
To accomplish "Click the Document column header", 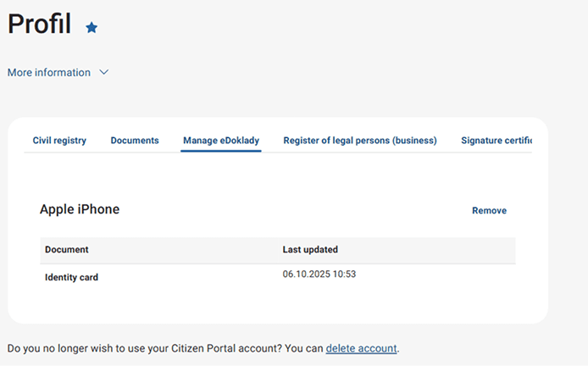I will point(67,250).
